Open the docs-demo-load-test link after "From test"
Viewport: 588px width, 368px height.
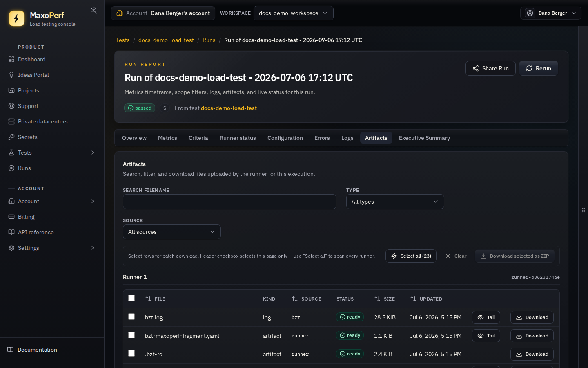[x=229, y=108]
